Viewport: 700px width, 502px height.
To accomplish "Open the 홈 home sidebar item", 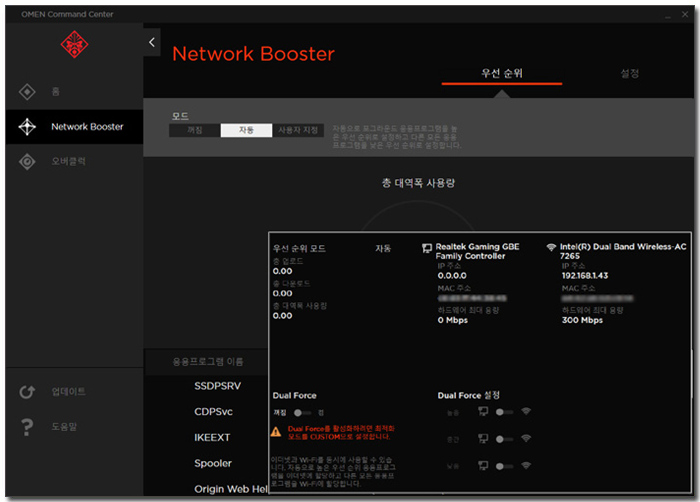I will 74,92.
